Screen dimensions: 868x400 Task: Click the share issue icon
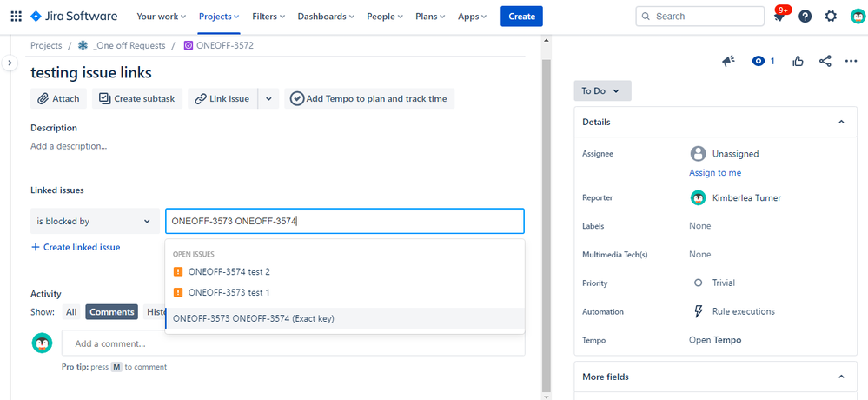tap(825, 61)
